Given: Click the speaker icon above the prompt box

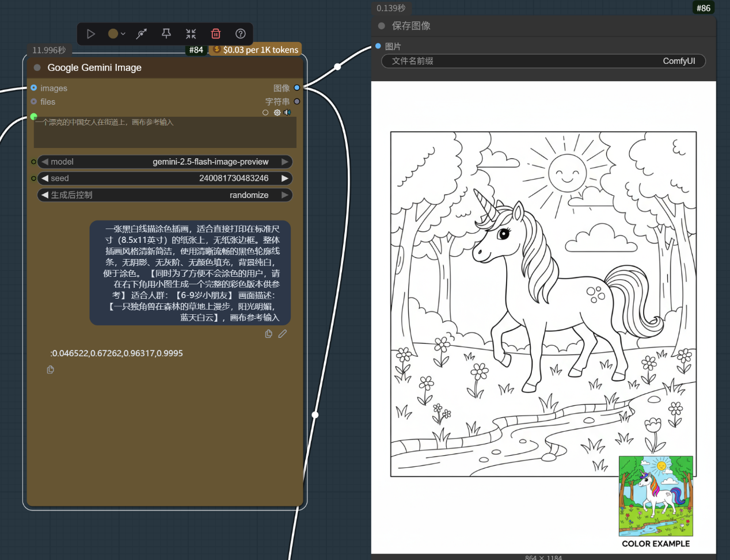Looking at the screenshot, I should pyautogui.click(x=287, y=113).
